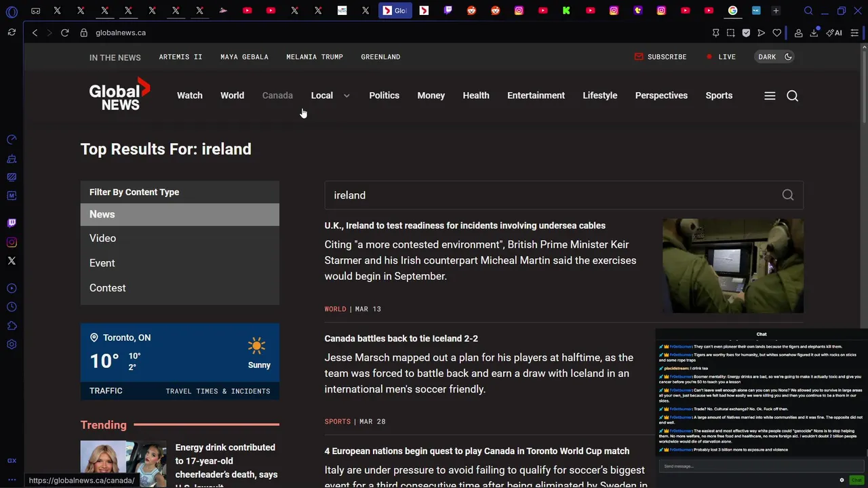
Task: View site info via the padlock icon
Action: coord(83,33)
